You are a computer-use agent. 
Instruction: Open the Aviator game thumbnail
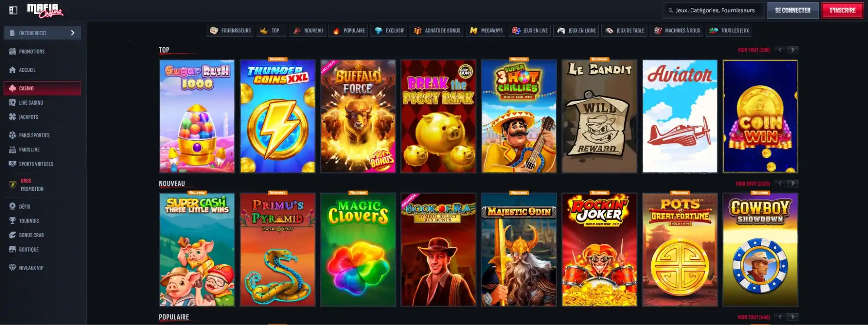[x=680, y=116]
